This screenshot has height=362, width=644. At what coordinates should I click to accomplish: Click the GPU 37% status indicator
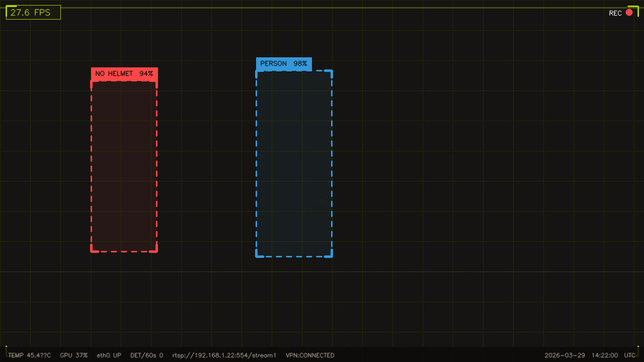pos(74,355)
